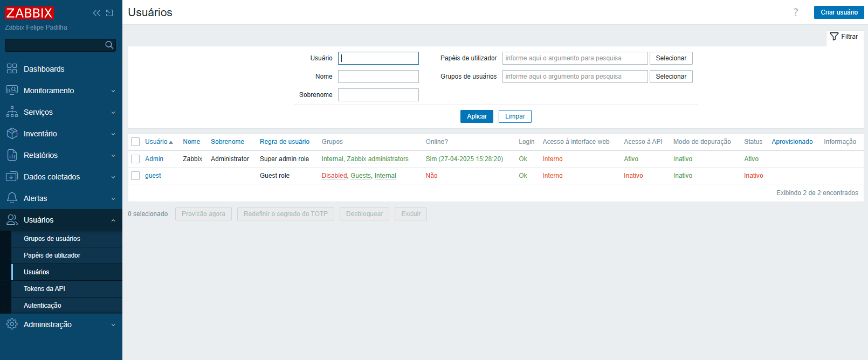The height and width of the screenshot is (360, 868).
Task: Focus the Nome filter input
Action: (x=378, y=77)
